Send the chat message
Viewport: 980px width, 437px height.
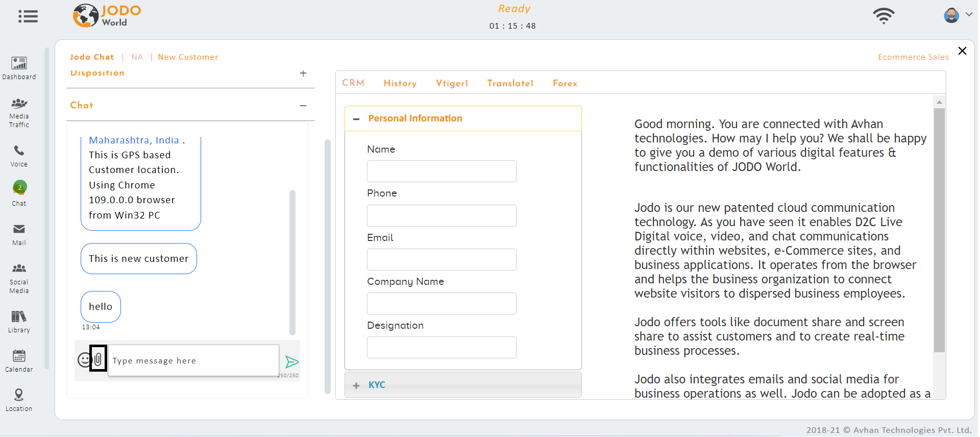tap(291, 362)
